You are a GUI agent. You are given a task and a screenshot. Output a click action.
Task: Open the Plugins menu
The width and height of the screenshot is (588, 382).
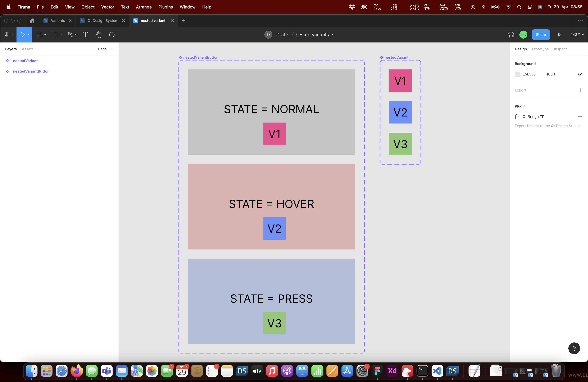pyautogui.click(x=165, y=7)
